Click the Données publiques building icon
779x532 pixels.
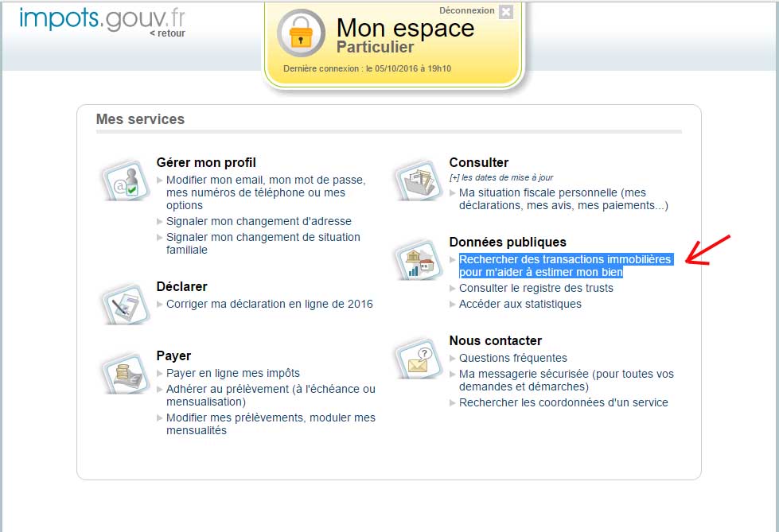[x=418, y=260]
